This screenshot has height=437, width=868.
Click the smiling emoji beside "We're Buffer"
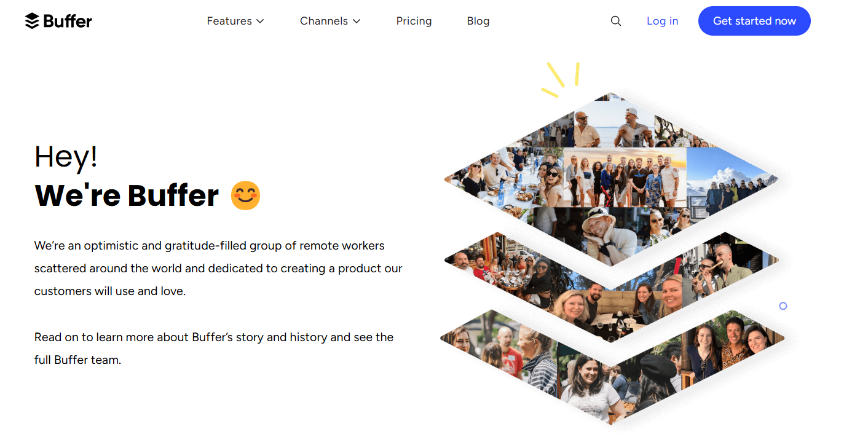tap(245, 195)
